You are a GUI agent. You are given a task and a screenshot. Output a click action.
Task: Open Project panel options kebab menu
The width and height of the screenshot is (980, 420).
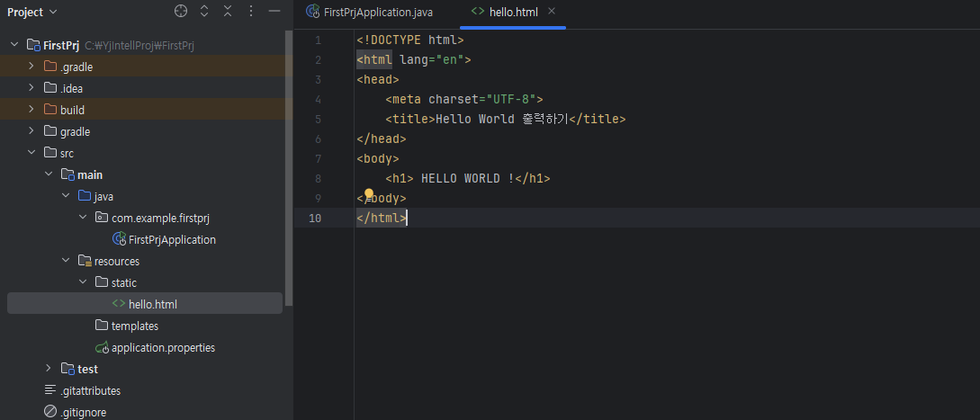tap(251, 12)
